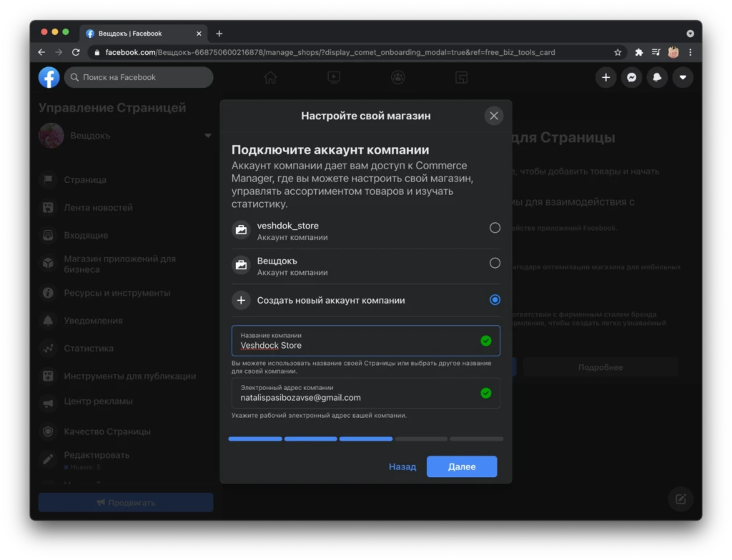732x560 pixels.
Task: Go back using the browser back arrow
Action: pyautogui.click(x=41, y=53)
